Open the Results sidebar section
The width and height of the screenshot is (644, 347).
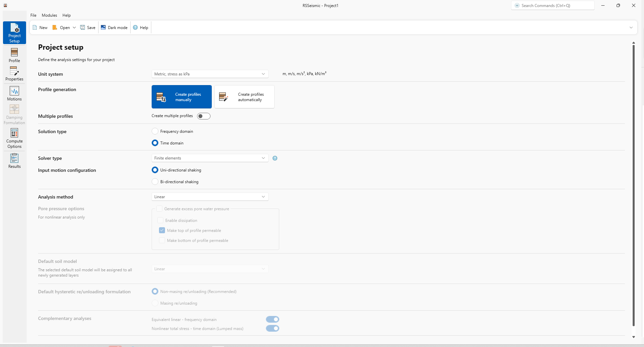(14, 161)
